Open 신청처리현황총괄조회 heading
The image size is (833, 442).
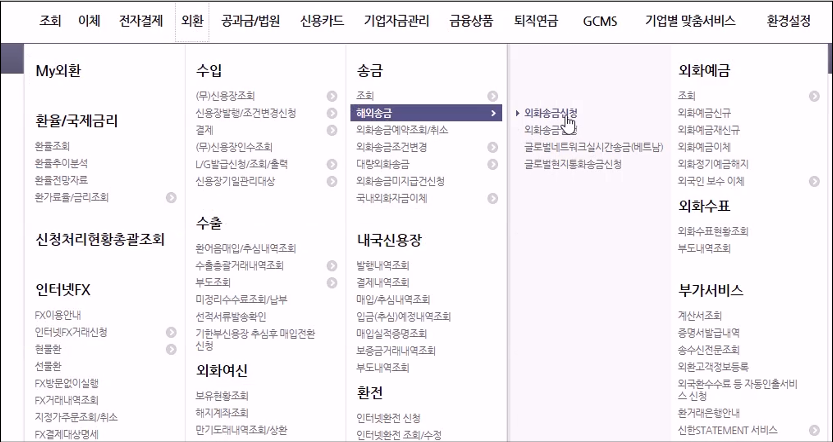tap(100, 240)
